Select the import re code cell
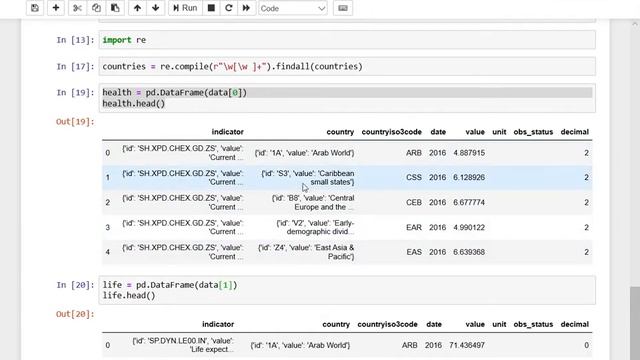 click(347, 40)
